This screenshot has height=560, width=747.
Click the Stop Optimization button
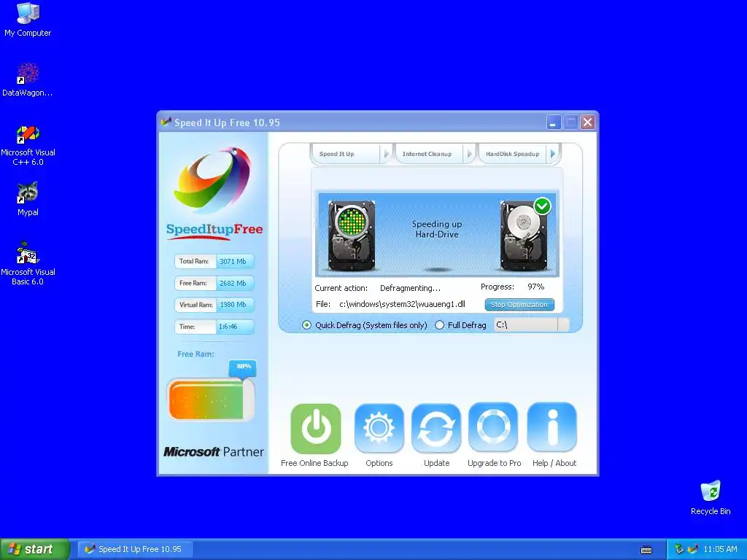519,305
